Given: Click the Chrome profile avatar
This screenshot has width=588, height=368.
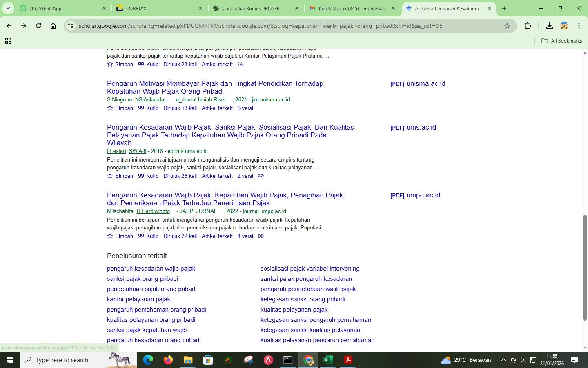Looking at the screenshot, I should (564, 25).
